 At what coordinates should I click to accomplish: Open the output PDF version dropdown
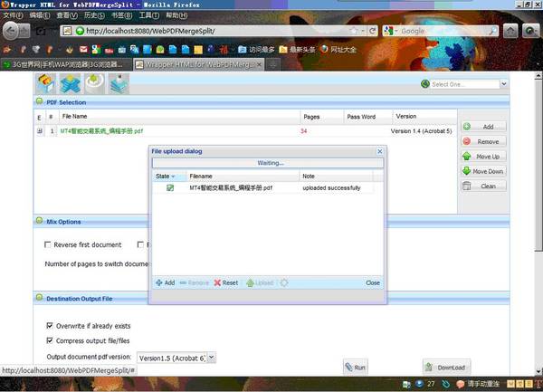click(x=212, y=358)
